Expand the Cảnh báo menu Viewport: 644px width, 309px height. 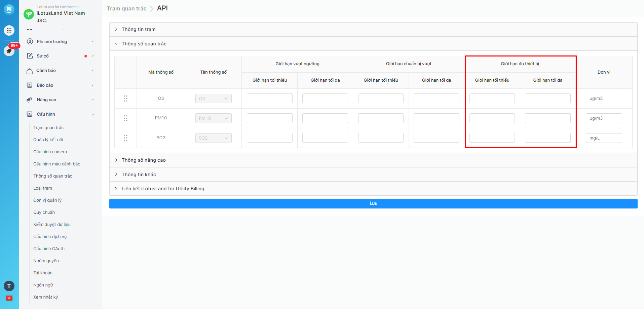[x=93, y=71]
